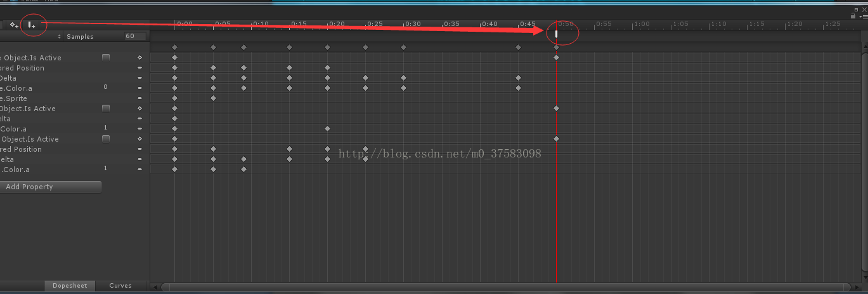
Task: Click the Add Keyframe button
Action: 13,25
